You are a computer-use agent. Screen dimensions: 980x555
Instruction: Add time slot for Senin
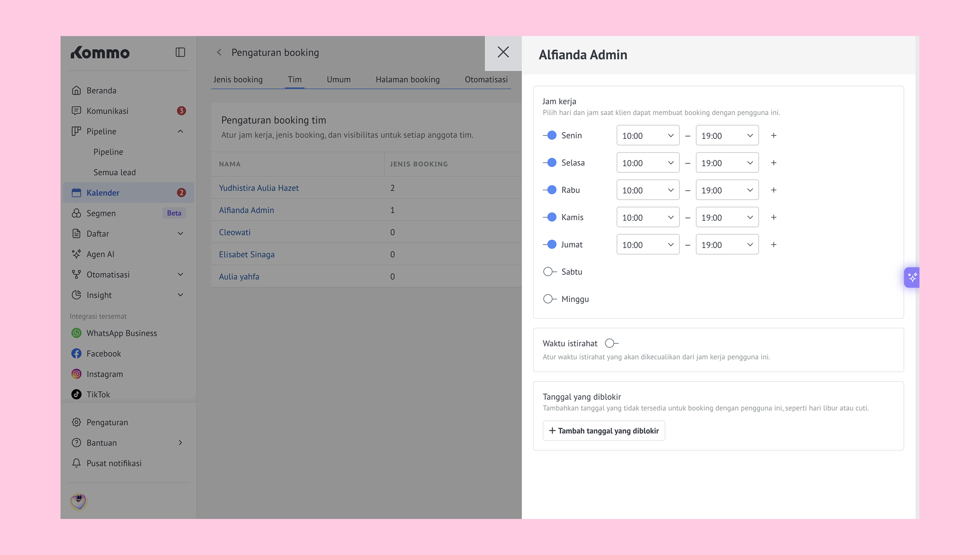coord(774,136)
